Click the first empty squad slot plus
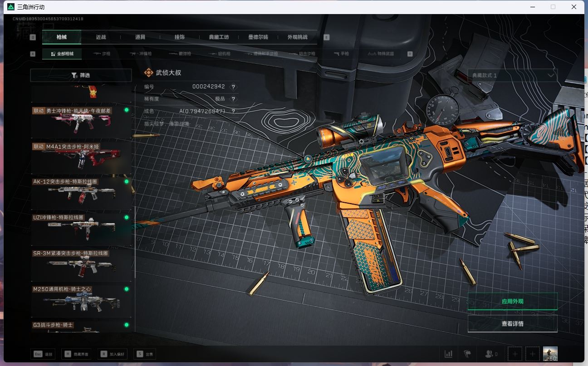The width and height of the screenshot is (588, 366). tap(515, 354)
